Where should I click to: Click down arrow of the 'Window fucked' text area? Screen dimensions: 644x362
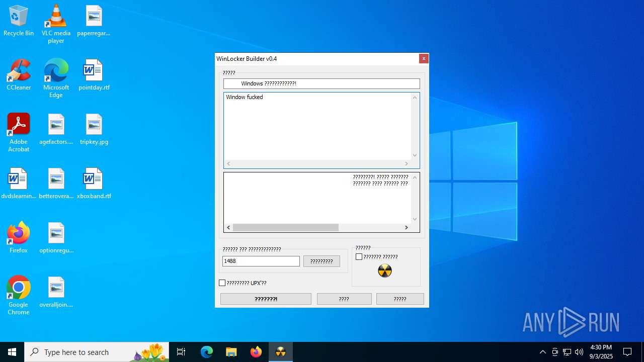pos(415,155)
